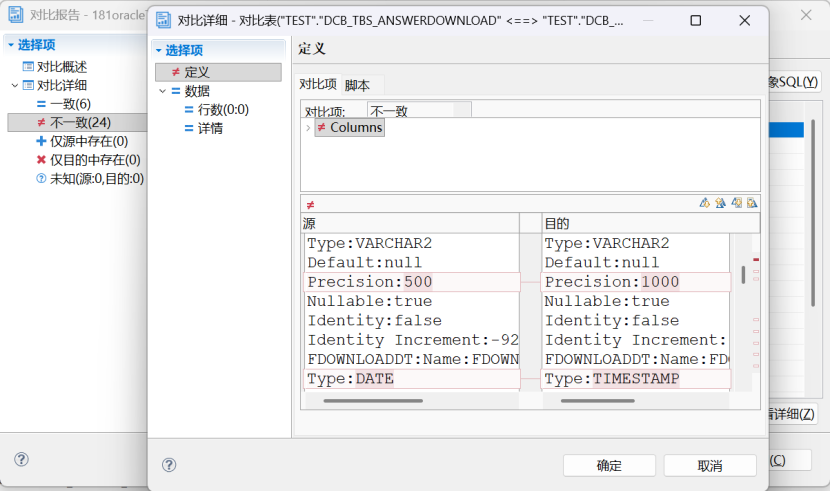Click Precision:500 in the source pane
The width and height of the screenshot is (831, 491).
(370, 282)
